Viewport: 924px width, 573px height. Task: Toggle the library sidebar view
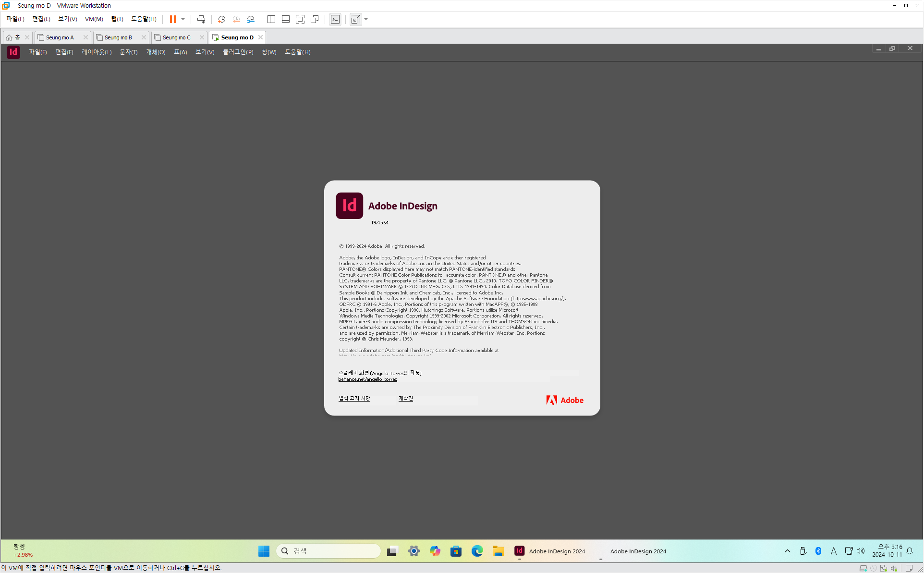pos(271,19)
